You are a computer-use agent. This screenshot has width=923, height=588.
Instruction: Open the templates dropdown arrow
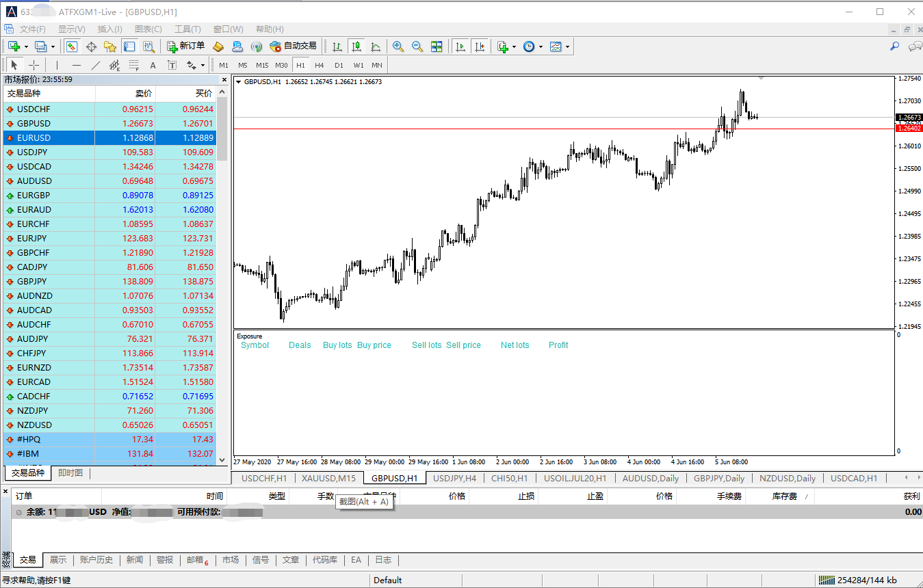point(567,47)
